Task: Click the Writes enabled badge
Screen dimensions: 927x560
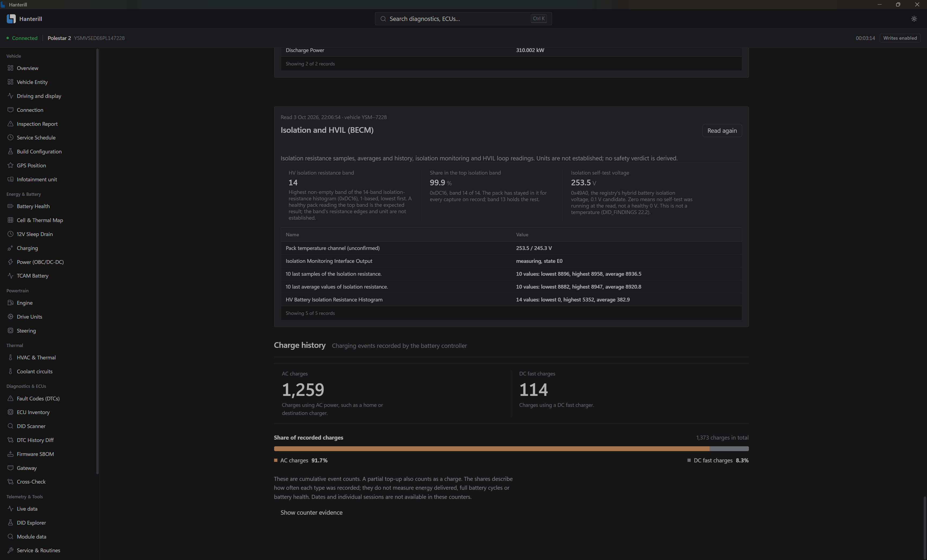Action: [x=900, y=38]
